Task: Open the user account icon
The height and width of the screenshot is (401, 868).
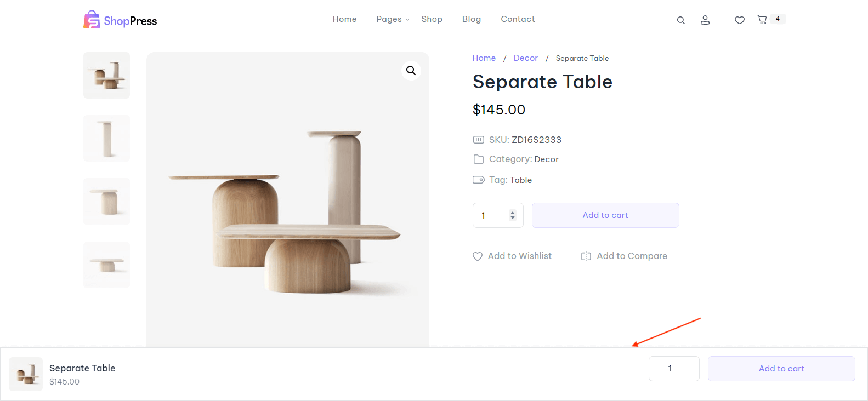Action: (705, 20)
